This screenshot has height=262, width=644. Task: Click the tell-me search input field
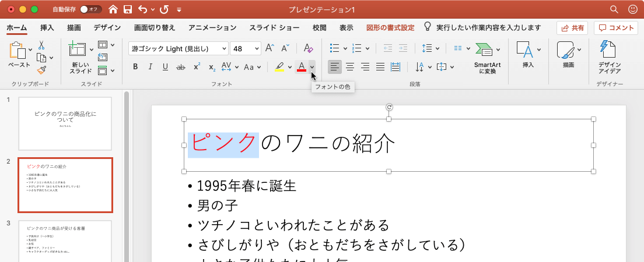[x=488, y=27]
